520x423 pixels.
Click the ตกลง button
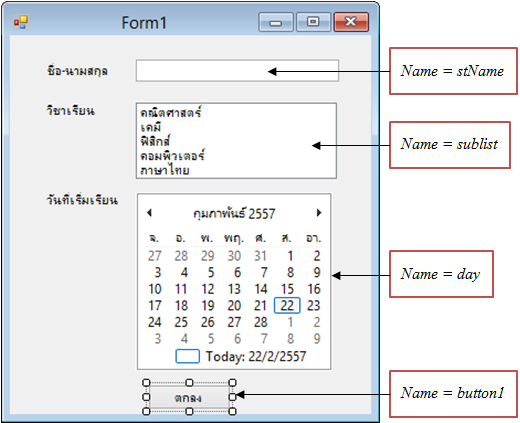click(x=189, y=397)
